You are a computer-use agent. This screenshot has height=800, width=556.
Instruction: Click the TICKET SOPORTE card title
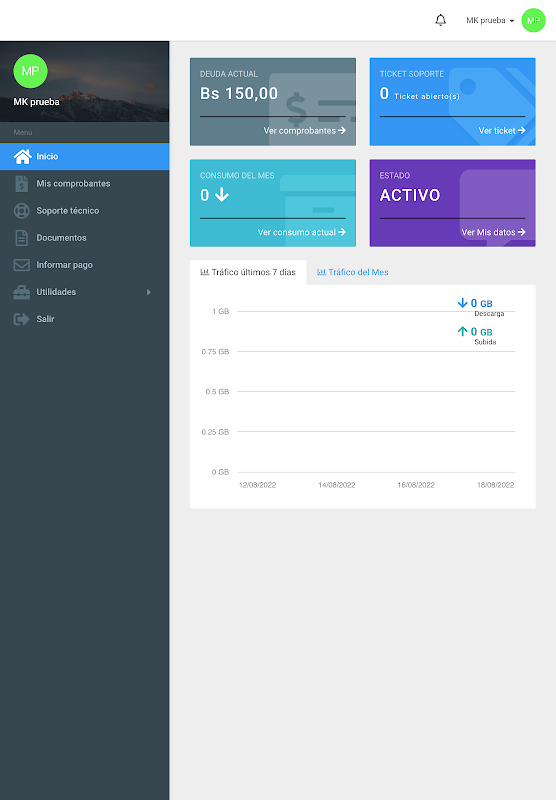pyautogui.click(x=412, y=74)
